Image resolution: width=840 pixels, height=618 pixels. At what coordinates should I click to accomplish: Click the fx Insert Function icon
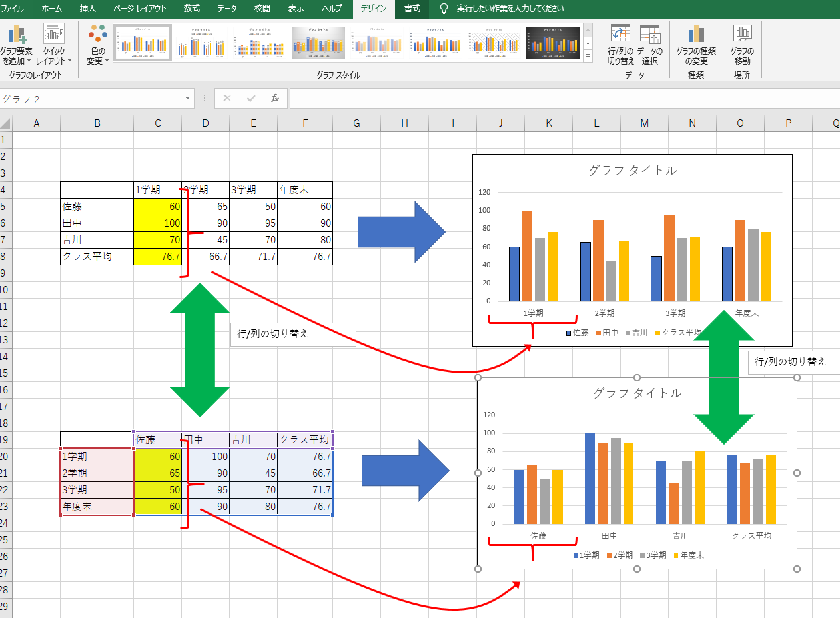point(275,98)
